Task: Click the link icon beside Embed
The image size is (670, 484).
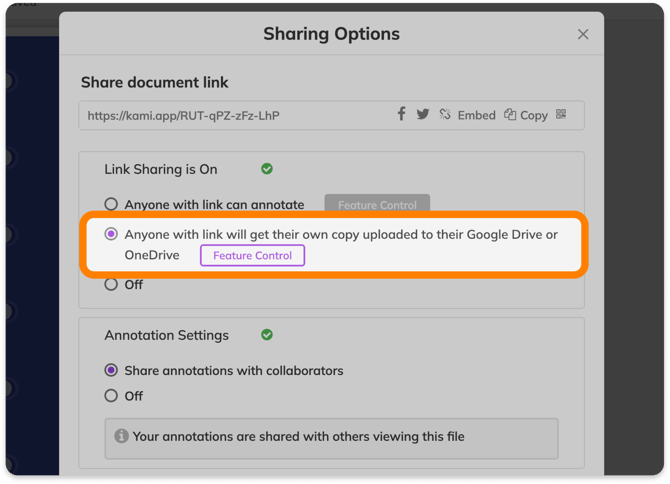Action: pos(445,114)
